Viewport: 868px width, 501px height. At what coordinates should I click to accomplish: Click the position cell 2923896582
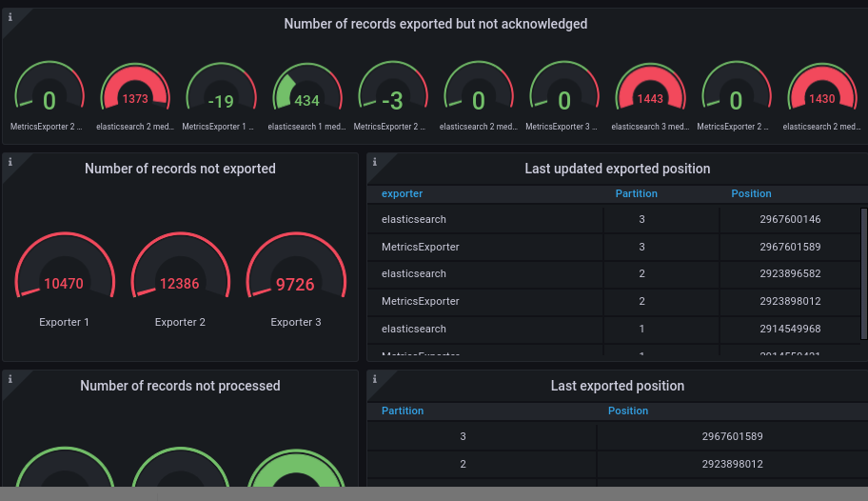[x=790, y=273]
